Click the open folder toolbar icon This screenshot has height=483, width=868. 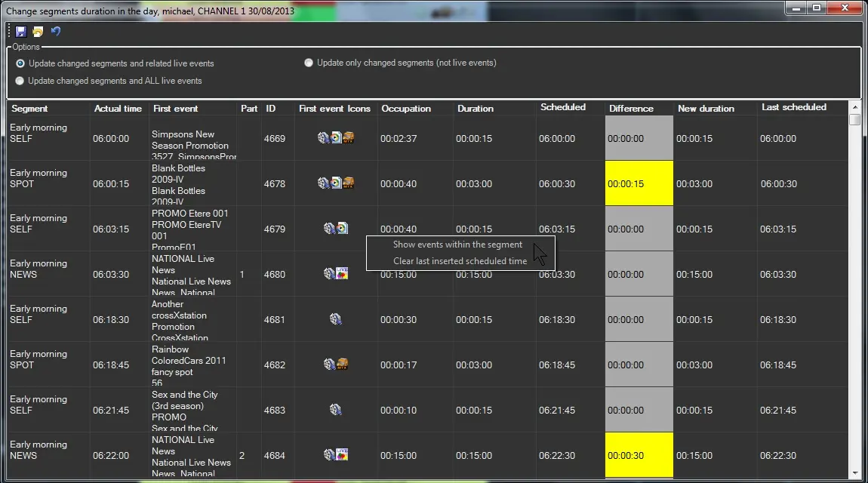(x=38, y=32)
